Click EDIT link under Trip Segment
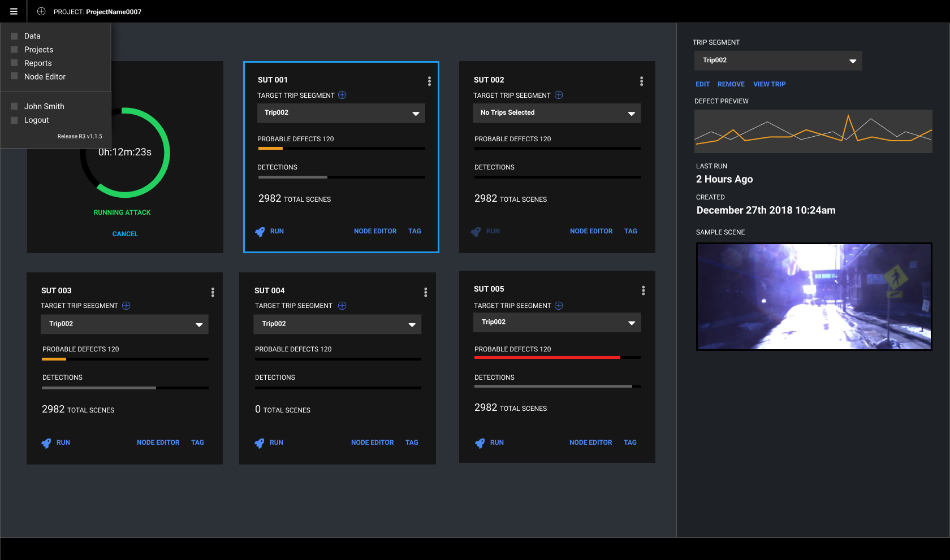Image resolution: width=950 pixels, height=560 pixels. coord(702,84)
